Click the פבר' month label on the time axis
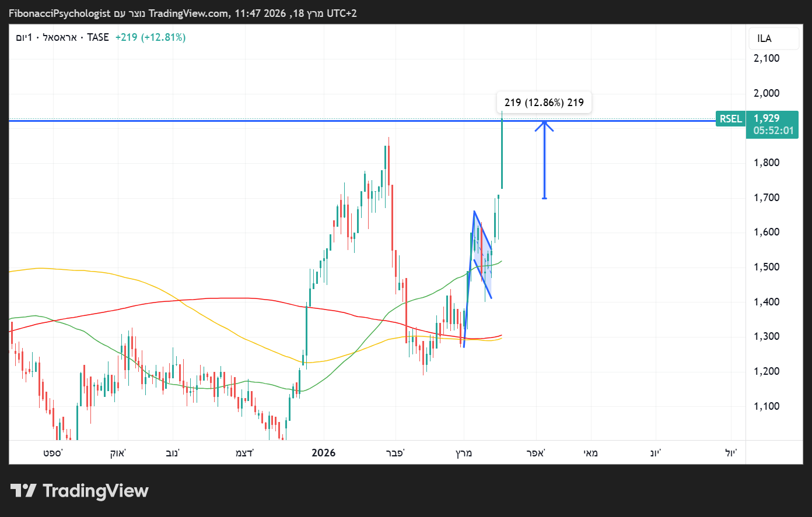The height and width of the screenshot is (517, 812). click(395, 453)
